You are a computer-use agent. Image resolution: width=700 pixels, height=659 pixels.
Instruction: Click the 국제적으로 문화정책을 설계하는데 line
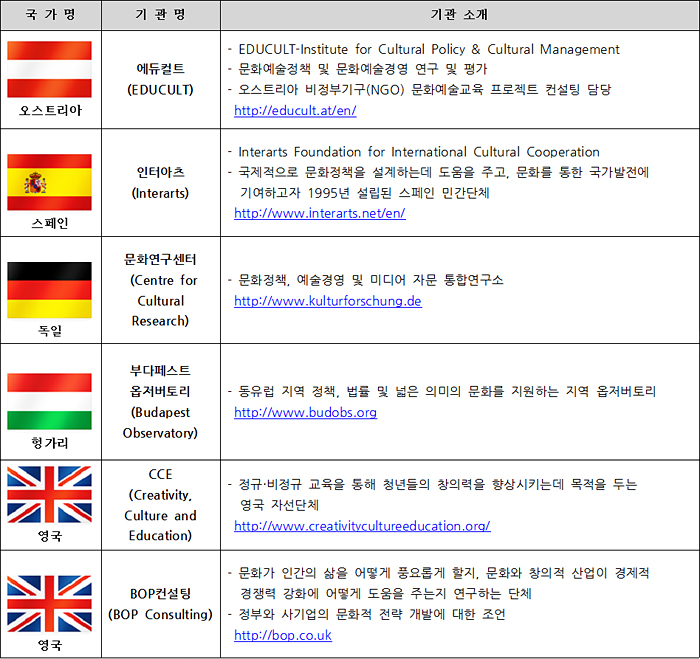click(x=443, y=172)
